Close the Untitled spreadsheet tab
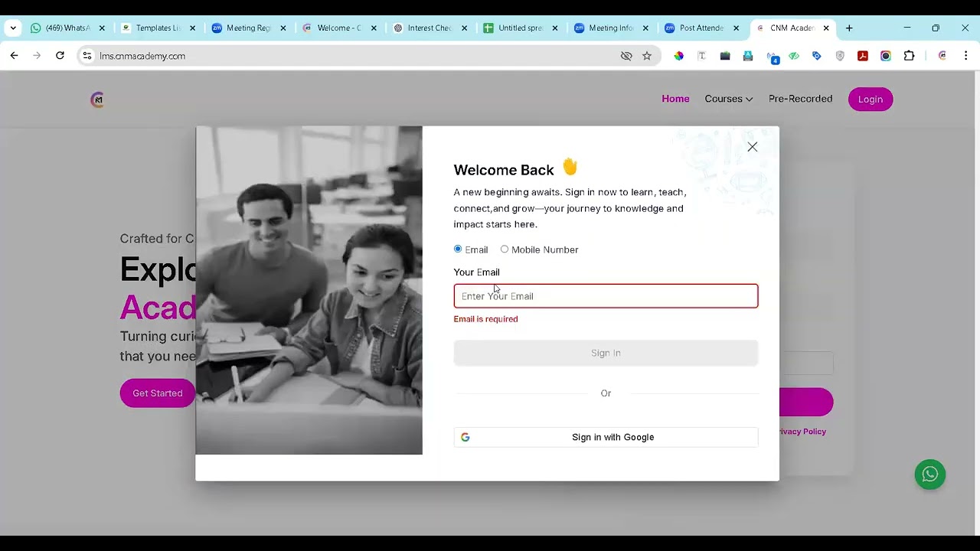The width and height of the screenshot is (980, 551). pyautogui.click(x=554, y=28)
